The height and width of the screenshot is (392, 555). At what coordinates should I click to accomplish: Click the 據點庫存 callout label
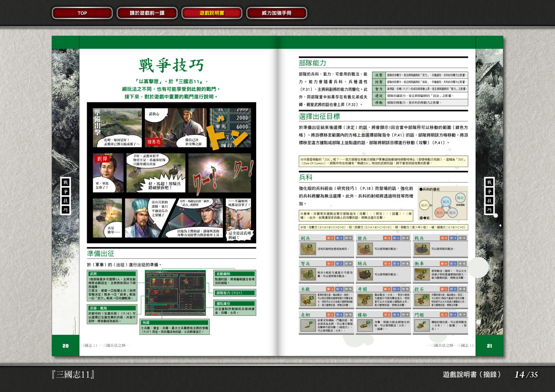[235, 303]
